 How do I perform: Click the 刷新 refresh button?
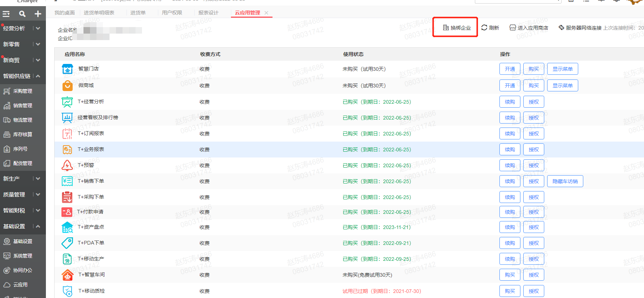coord(490,28)
